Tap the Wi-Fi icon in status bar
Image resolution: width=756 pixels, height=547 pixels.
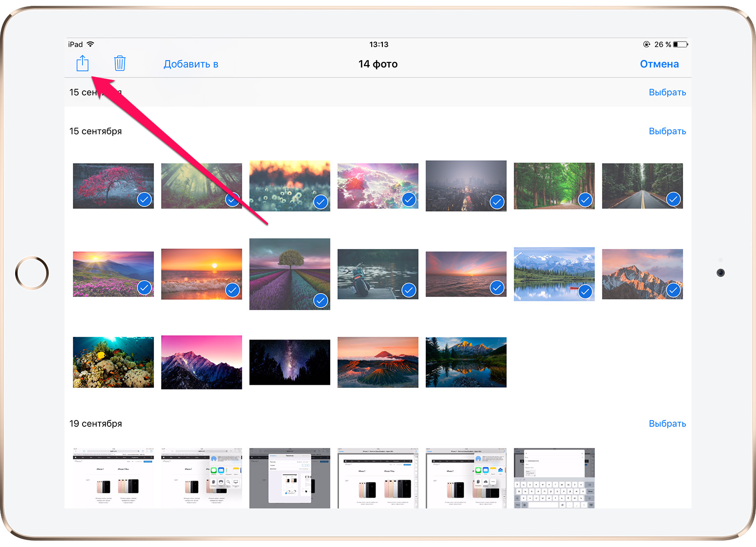click(x=90, y=44)
